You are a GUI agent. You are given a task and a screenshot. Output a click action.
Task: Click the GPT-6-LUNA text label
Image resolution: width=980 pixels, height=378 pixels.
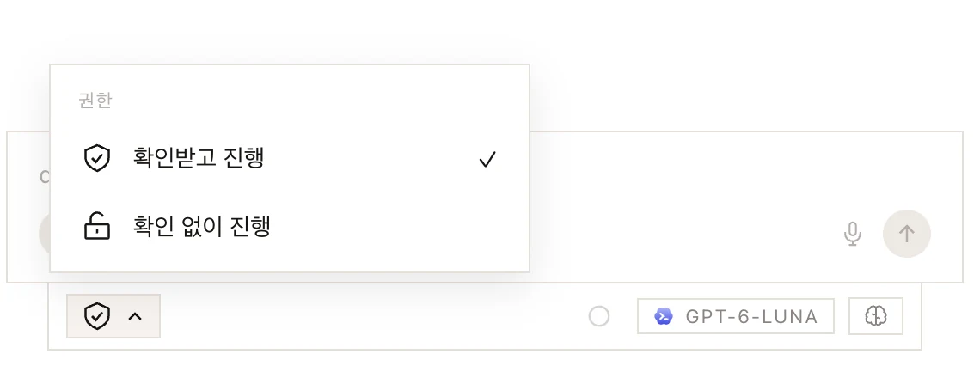752,317
